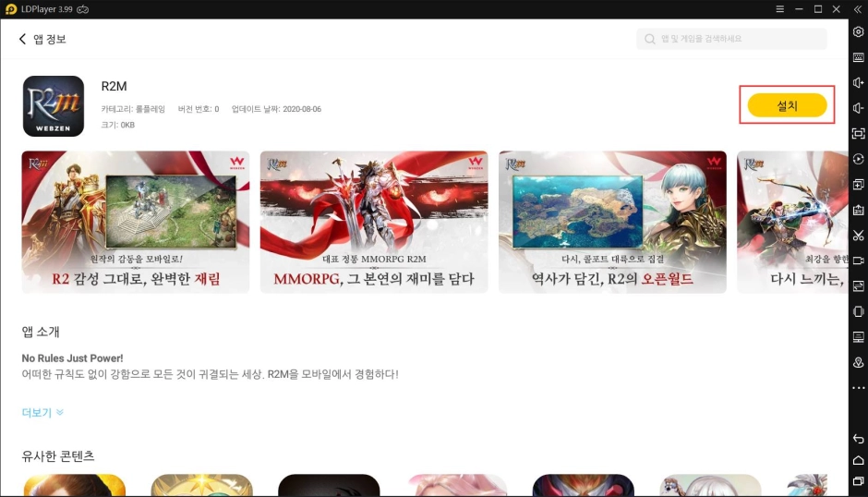Minimize the LDPlayer window

799,9
